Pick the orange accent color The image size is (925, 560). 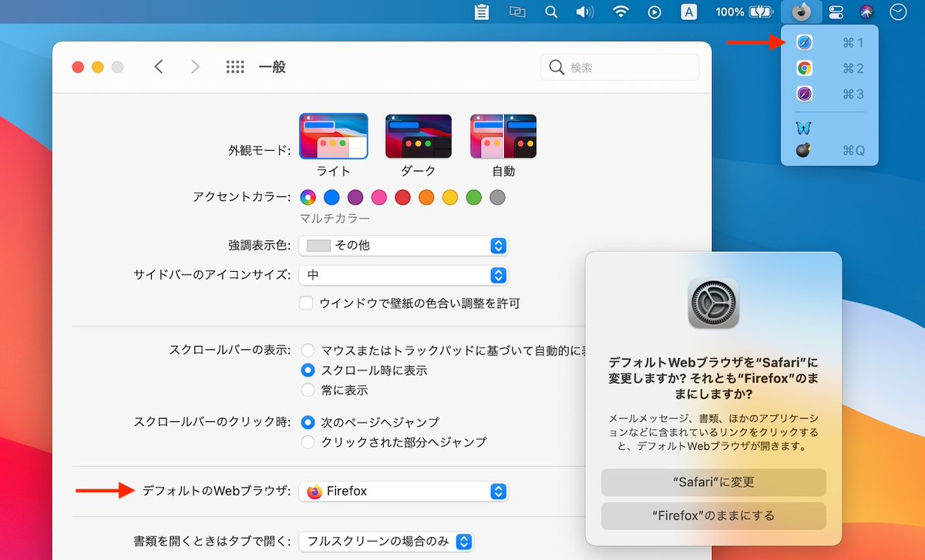click(x=426, y=197)
